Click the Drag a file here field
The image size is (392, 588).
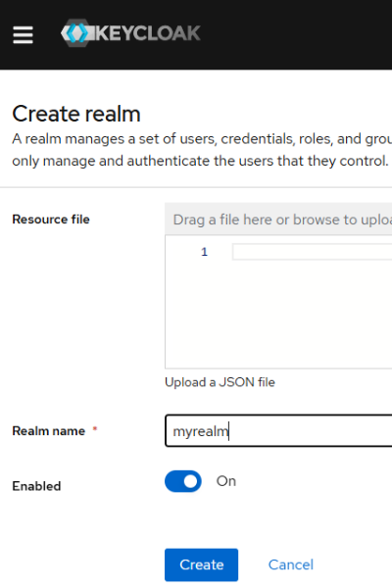pyautogui.click(x=278, y=220)
